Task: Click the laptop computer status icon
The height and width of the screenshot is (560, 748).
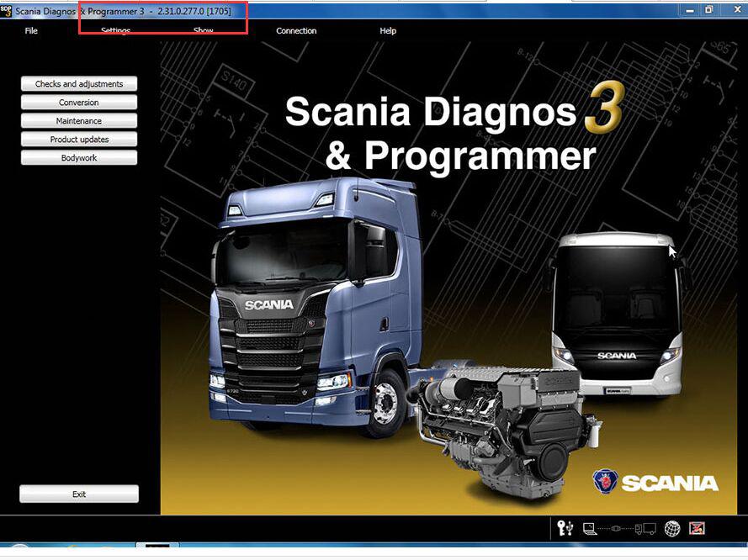Action: (x=590, y=528)
